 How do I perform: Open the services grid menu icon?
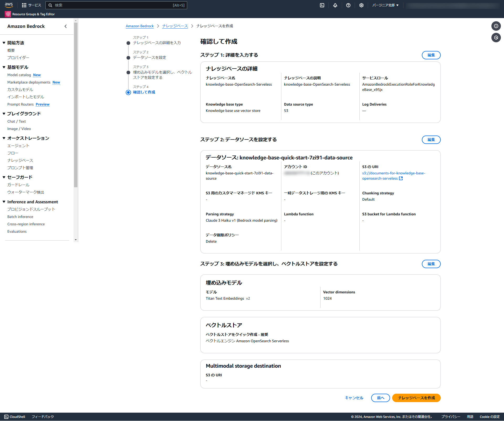pos(24,5)
